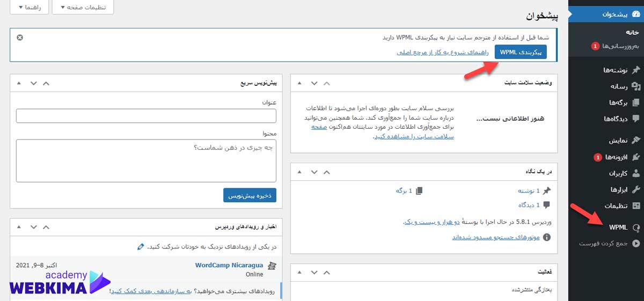Image resolution: width=644 pixels, height=301 pixels.
Task: Click the collapse menu arrow icon
Action: click(636, 243)
